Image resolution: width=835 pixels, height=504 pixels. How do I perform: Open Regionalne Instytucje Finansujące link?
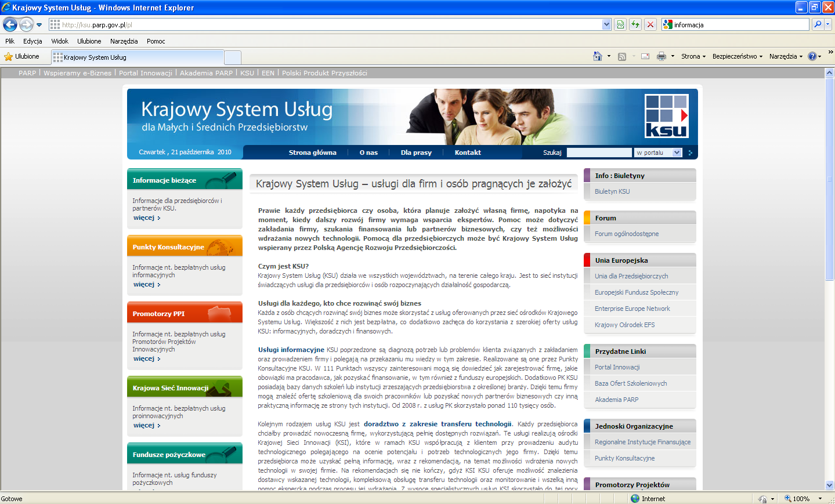point(642,442)
